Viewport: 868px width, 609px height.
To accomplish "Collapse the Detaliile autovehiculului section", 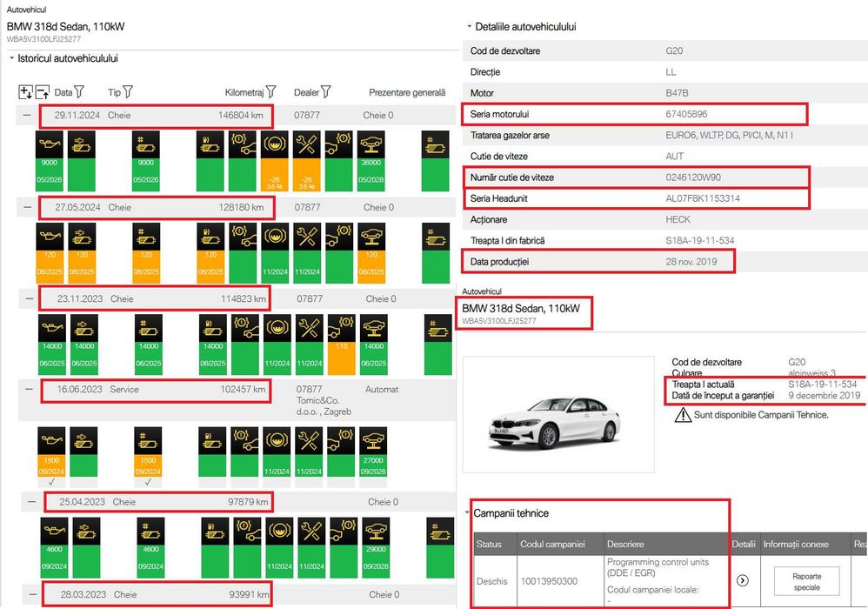I will tap(470, 26).
